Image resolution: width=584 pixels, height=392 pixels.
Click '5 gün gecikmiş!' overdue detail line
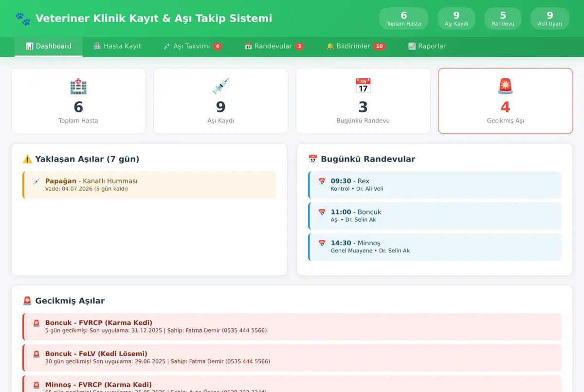click(156, 331)
